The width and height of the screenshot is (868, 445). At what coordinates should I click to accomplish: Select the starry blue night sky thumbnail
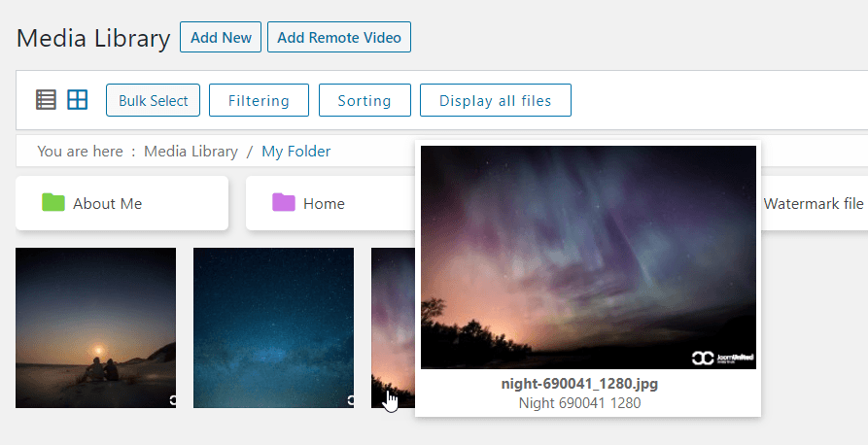coord(273,327)
